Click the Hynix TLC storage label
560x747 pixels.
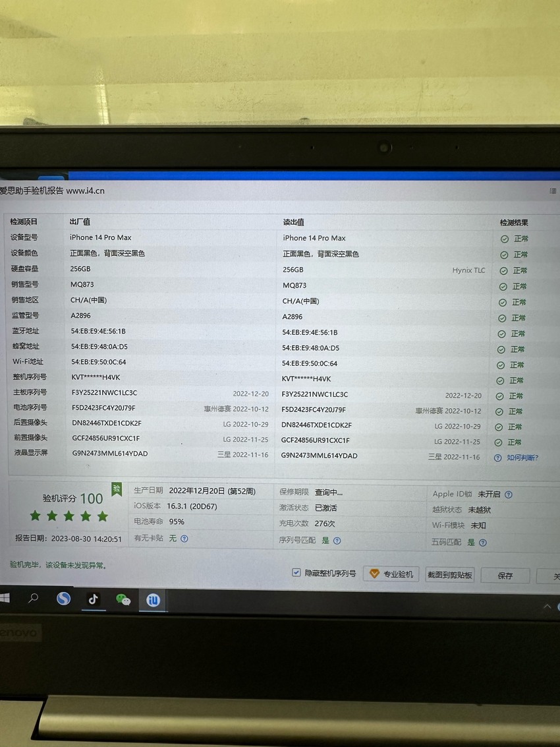[468, 270]
